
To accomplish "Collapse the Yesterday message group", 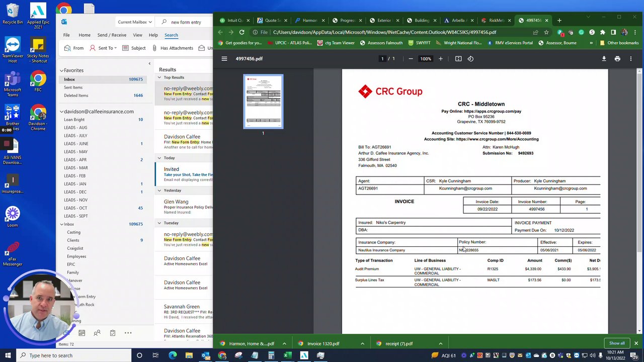I will coord(159,191).
